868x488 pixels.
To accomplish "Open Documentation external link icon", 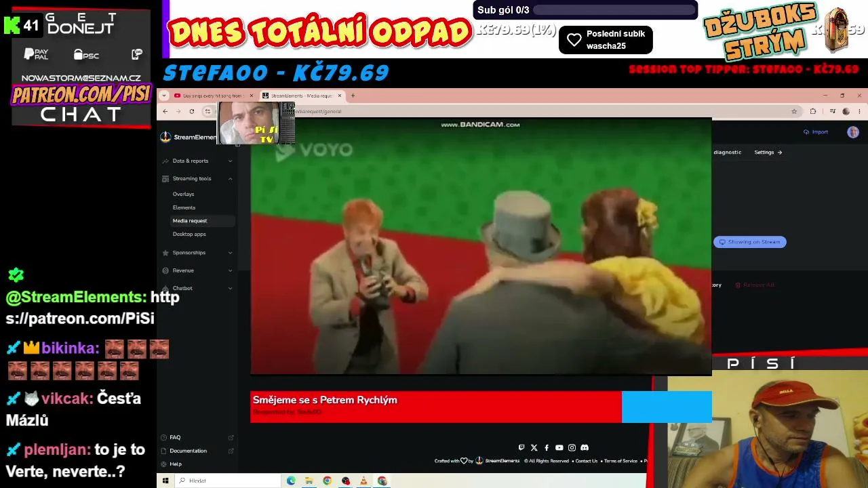I will [x=231, y=451].
